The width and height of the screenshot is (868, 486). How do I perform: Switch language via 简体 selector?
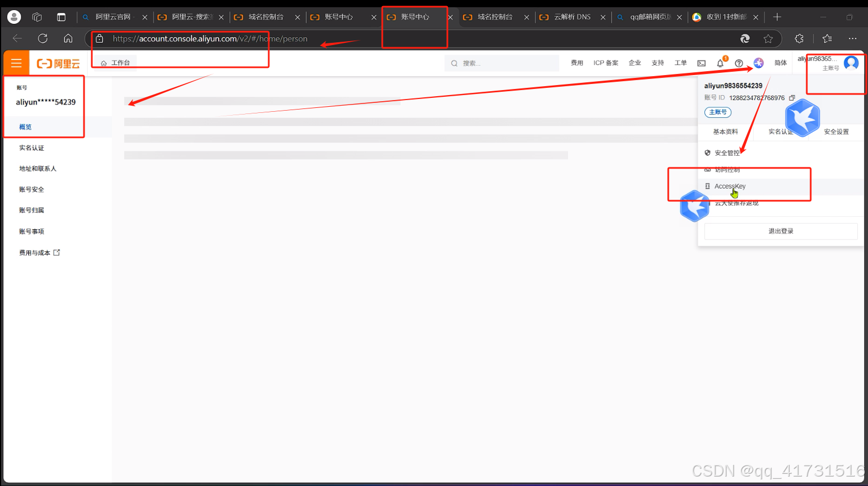781,63
